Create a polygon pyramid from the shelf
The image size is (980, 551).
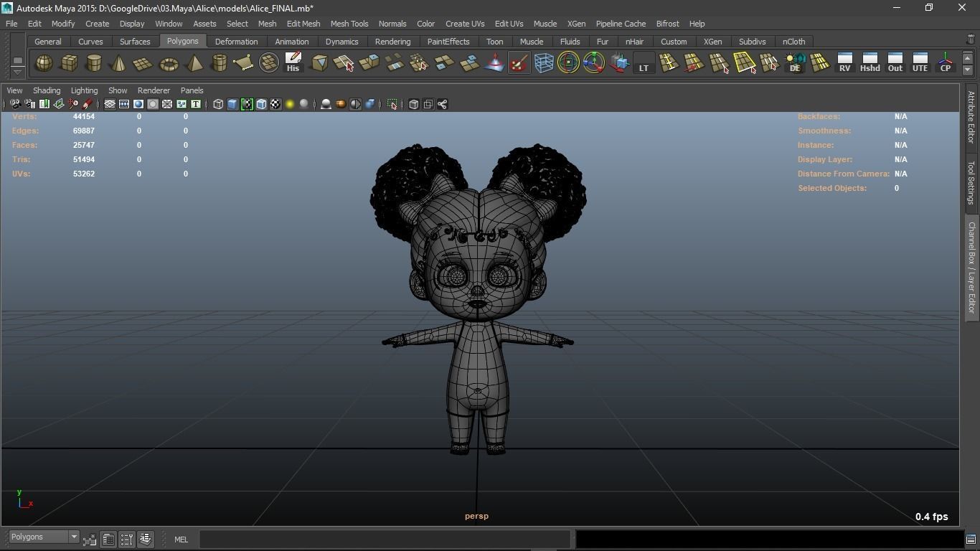point(194,64)
